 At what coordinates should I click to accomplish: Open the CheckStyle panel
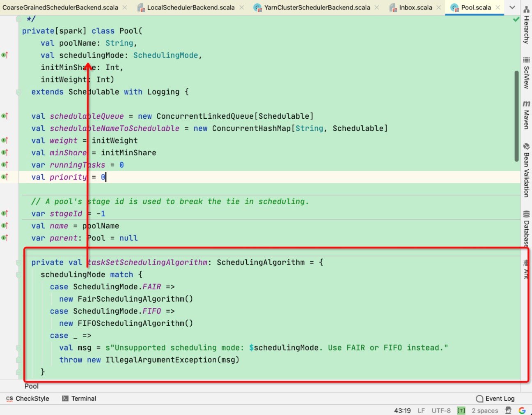pos(28,399)
